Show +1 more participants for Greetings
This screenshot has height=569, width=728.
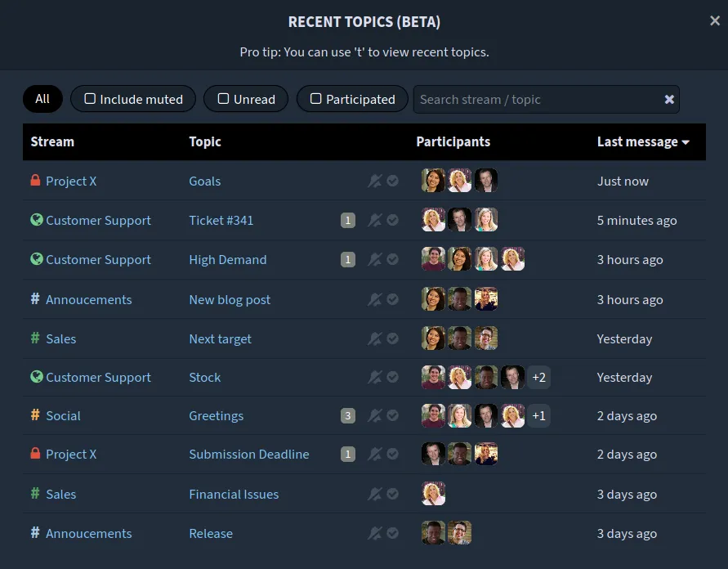[x=538, y=415]
